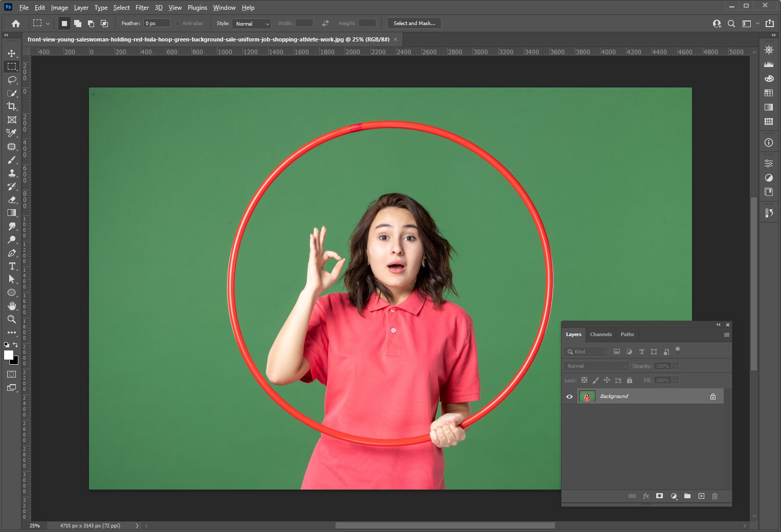Open the Opacity slider dropdown arrow
This screenshot has width=781, height=532.
point(676,366)
